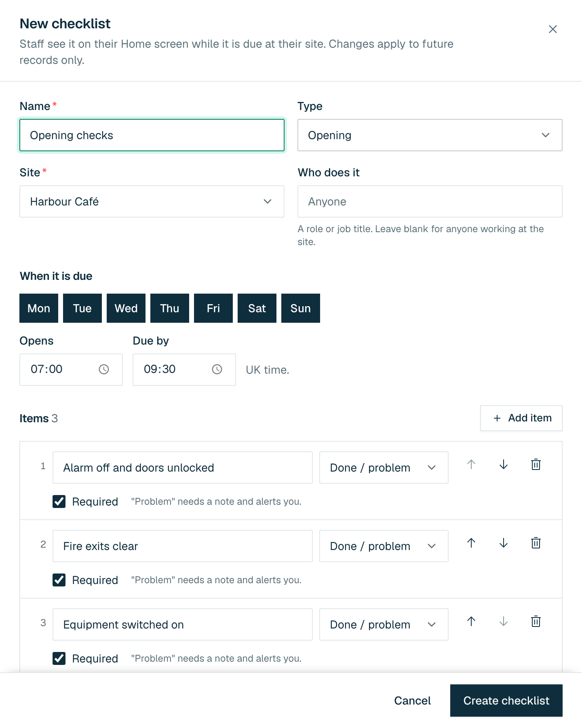Open response type dropdown for 'Fire exits clear'
This screenshot has width=582, height=728.
(384, 546)
